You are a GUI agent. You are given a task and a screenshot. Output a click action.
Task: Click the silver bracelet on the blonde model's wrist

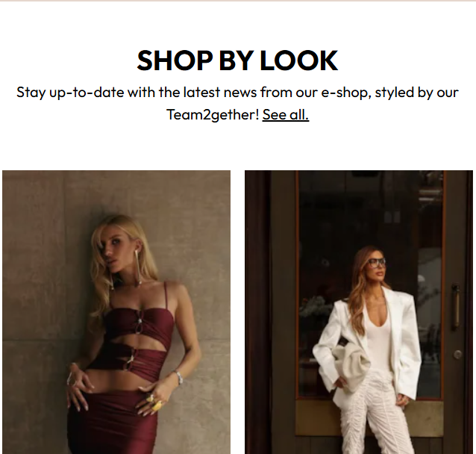point(179,377)
